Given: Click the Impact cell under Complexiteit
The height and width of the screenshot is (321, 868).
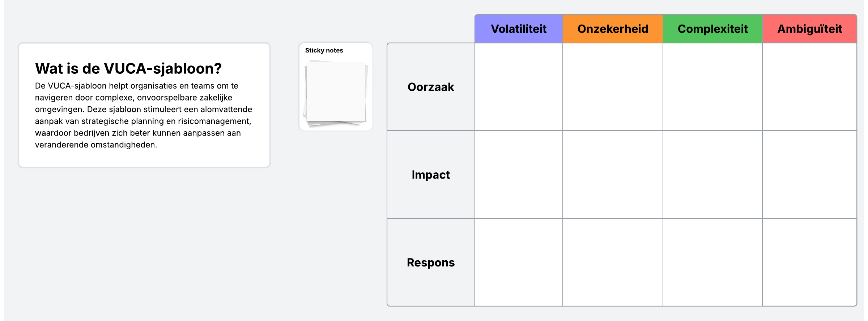Looking at the screenshot, I should 712,175.
